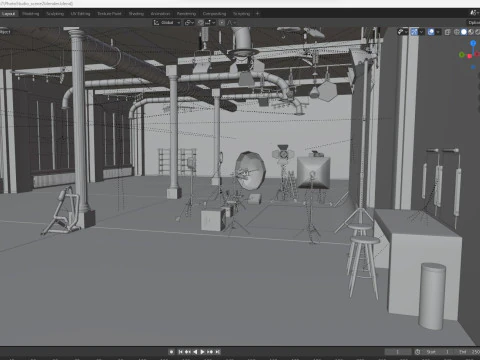Viewport: 480px width, 360px height.
Task: Jump to the start frame
Action: coord(180,352)
